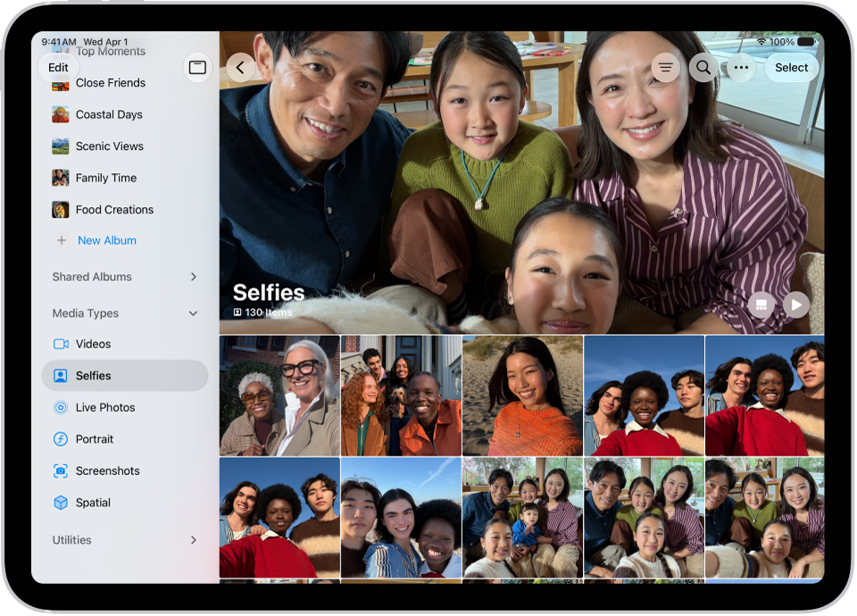Open family selfie with toddler in blue
The width and height of the screenshot is (857, 616).
click(522, 518)
